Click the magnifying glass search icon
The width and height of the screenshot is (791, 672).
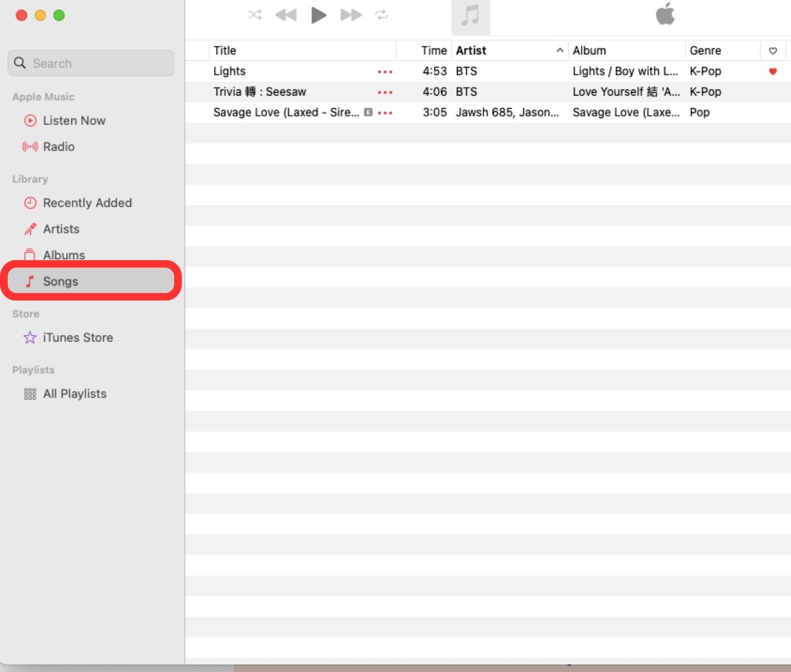tap(20, 63)
